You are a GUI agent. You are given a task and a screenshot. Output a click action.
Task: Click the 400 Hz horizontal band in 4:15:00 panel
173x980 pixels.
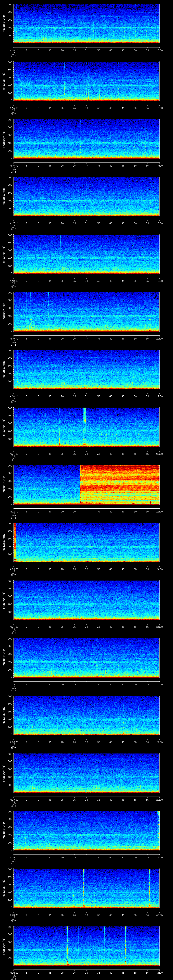click(x=86, y=85)
